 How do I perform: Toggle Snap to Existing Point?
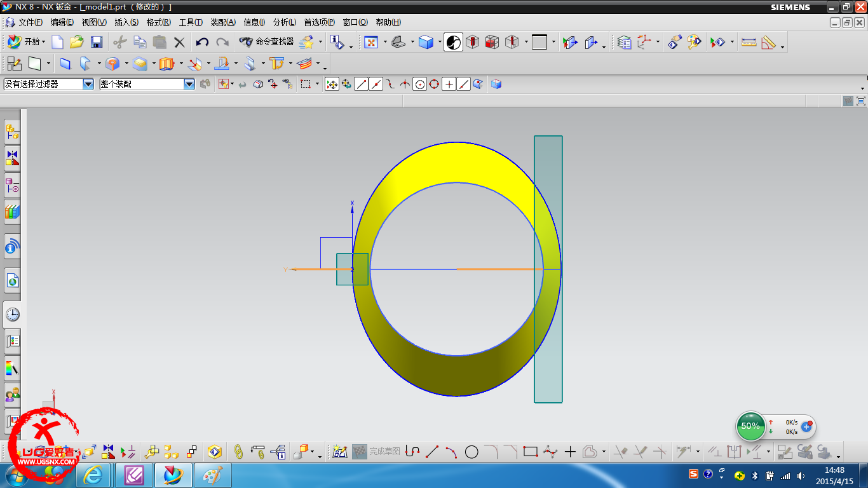449,84
